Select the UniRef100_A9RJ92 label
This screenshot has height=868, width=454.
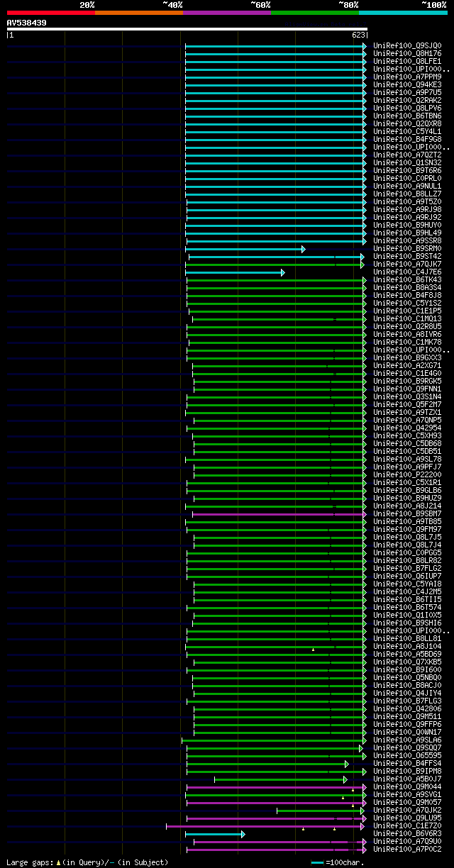point(407,218)
